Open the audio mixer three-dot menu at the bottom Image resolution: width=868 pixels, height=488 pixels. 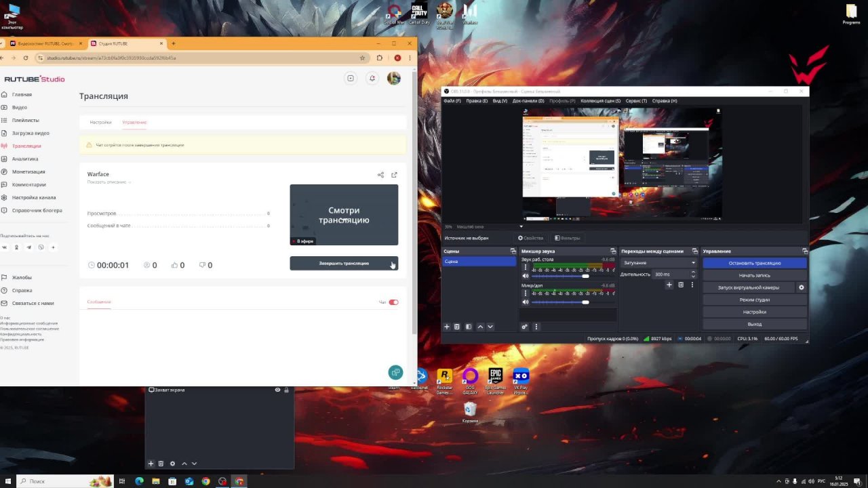point(536,327)
